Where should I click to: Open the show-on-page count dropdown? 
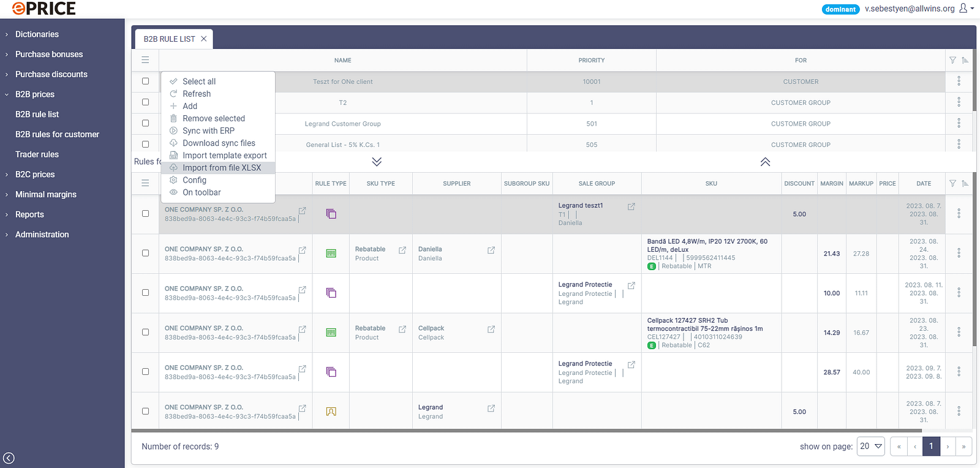[x=870, y=446]
